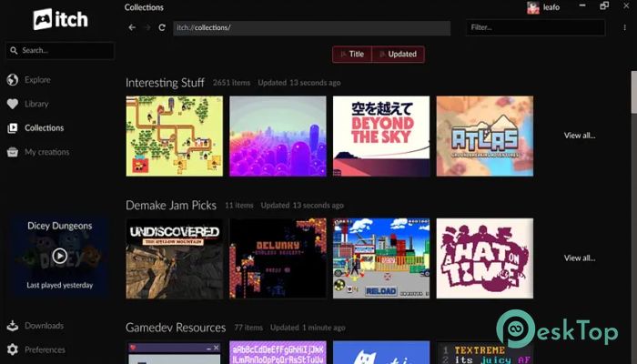Click the leafo username
The width and height of the screenshot is (637, 364).
coord(551,7)
